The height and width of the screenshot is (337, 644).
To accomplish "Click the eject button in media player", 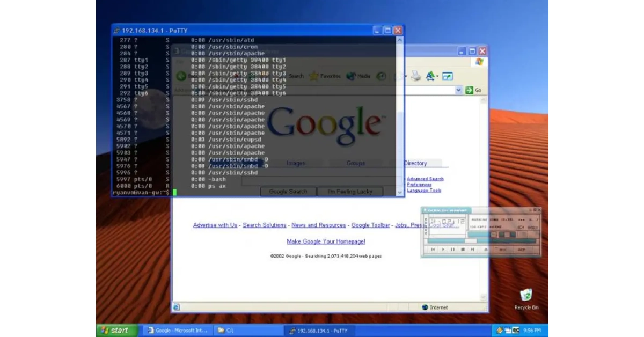I will (x=486, y=250).
